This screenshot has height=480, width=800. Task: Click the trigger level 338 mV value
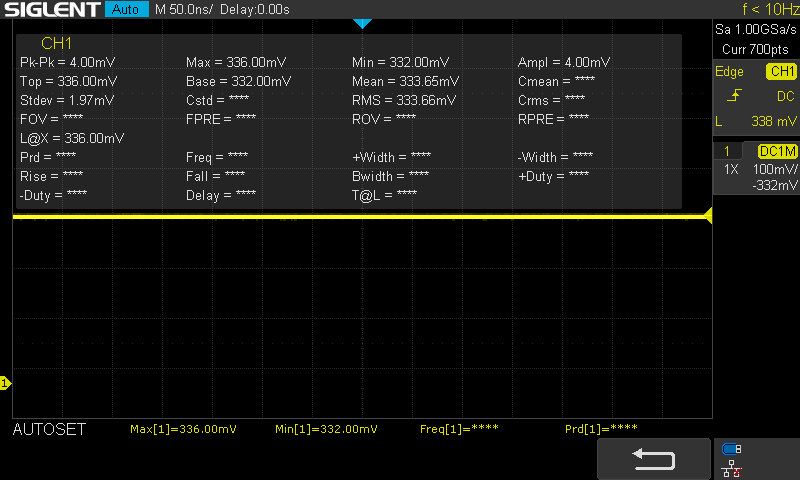[773, 121]
